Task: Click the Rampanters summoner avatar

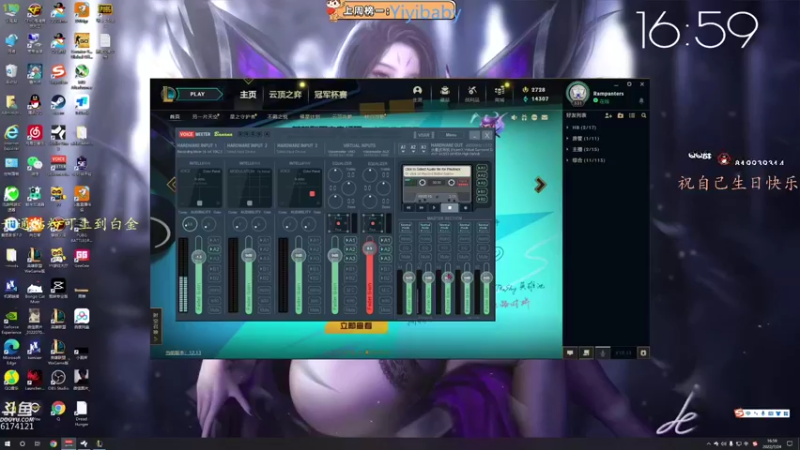Action: [578, 93]
